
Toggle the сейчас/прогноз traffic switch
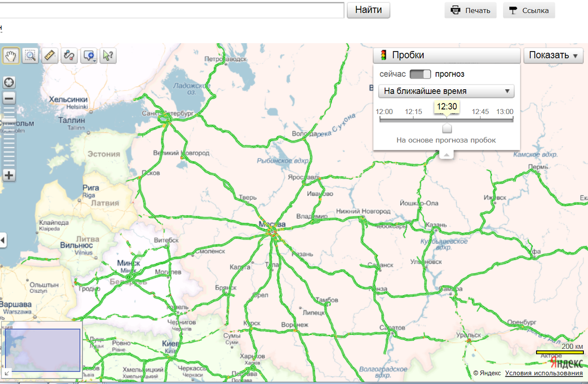(420, 74)
